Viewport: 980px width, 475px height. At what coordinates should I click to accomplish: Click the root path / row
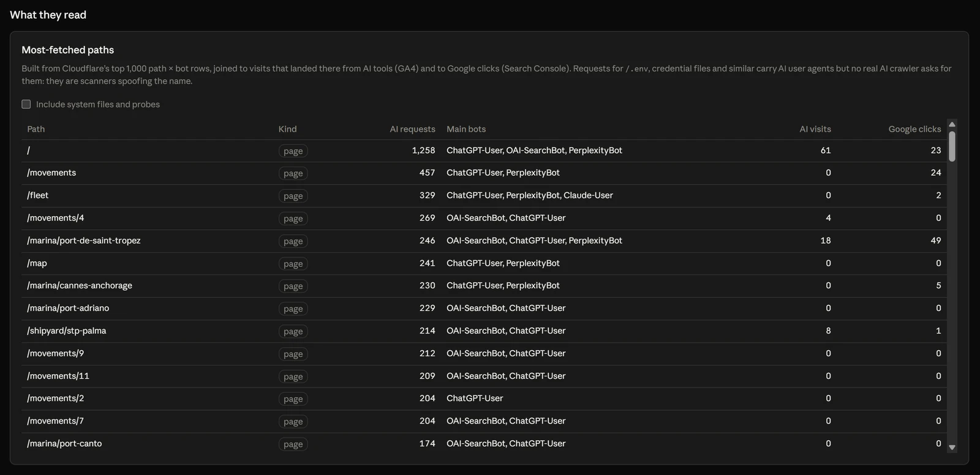[484, 151]
